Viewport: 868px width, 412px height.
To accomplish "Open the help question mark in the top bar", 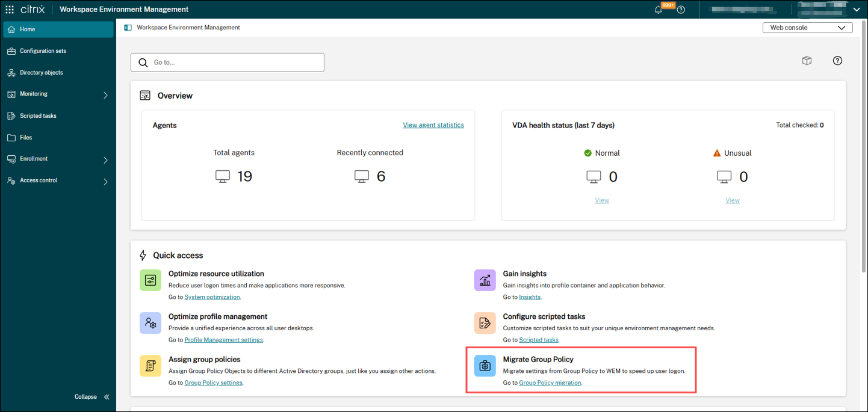I will (x=680, y=9).
